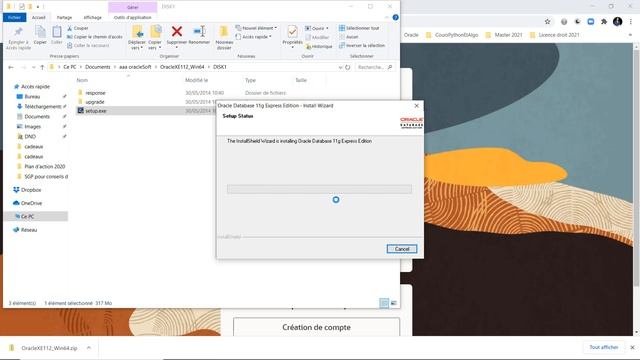Click the installation progress bar

click(x=319, y=189)
